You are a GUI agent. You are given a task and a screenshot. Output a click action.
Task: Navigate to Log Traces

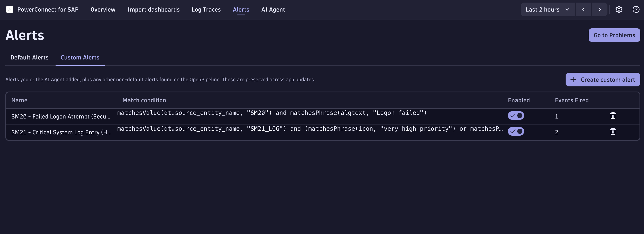[206, 9]
